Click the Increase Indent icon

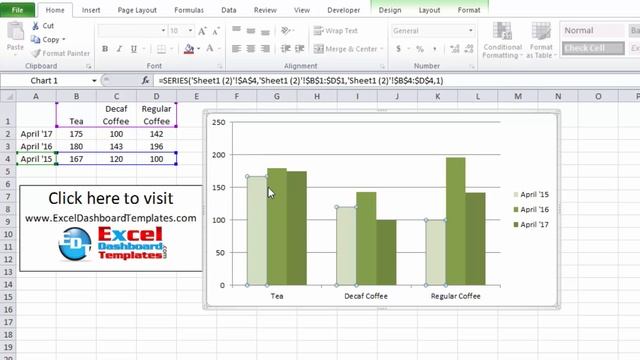pyautogui.click(x=300, y=49)
